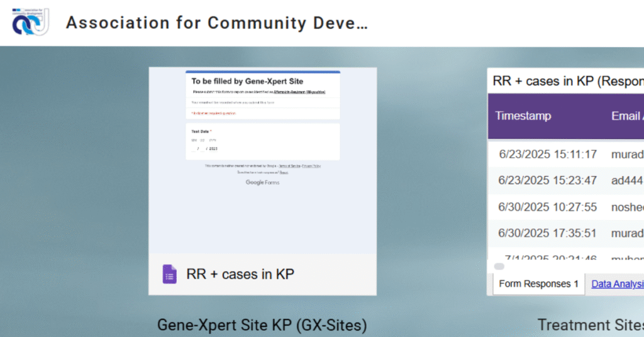This screenshot has width=644, height=337.
Task: Click the Timestamp column header
Action: [x=523, y=116]
